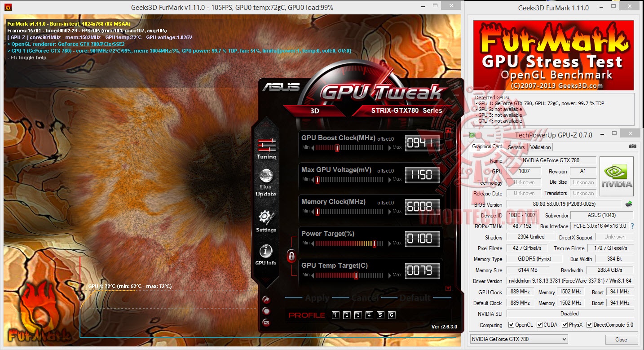Screen dimensions: 644x350
Task: Load profile 1 in GPU Tweak
Action: pos(335,315)
